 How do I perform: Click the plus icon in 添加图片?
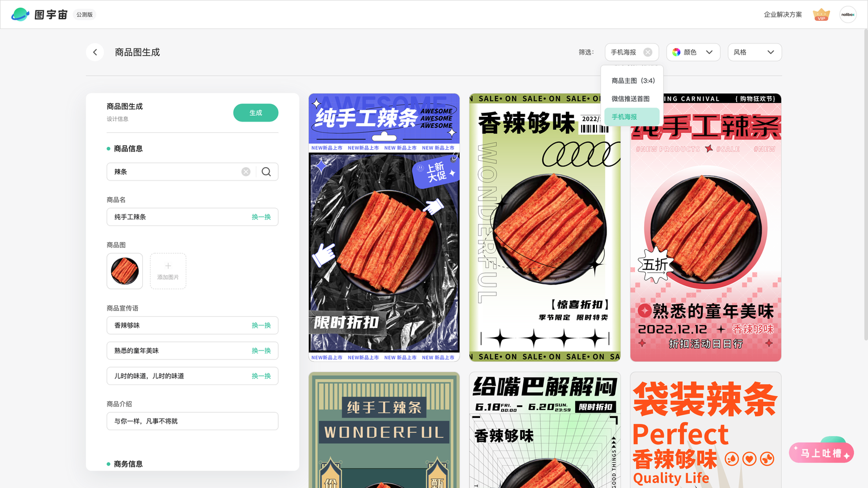168,266
